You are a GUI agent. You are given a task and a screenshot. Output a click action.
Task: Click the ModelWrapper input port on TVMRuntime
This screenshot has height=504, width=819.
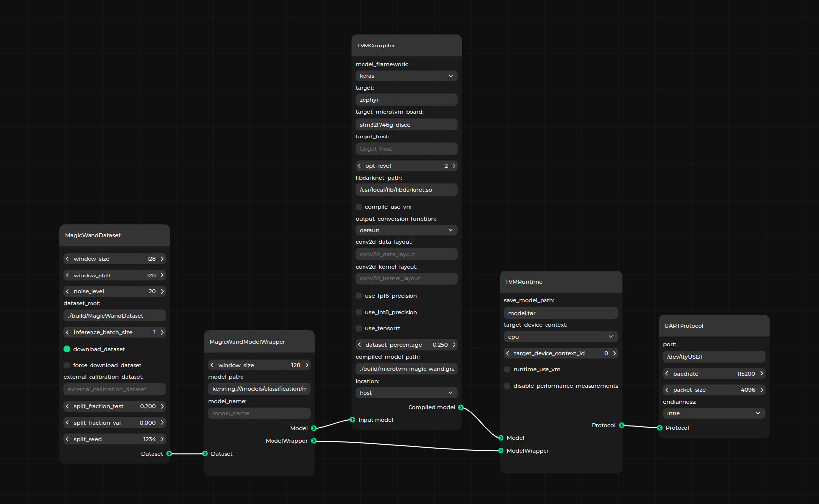(501, 451)
